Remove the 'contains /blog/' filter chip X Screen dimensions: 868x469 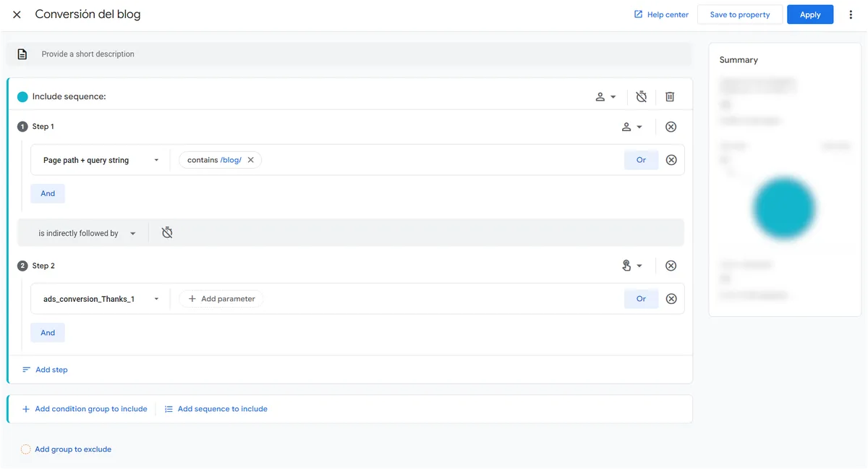pos(251,159)
